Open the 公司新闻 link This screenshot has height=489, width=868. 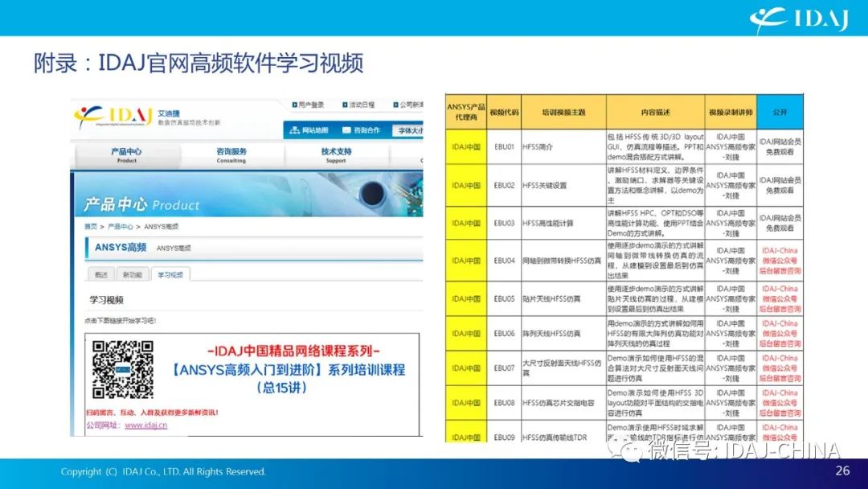point(408,105)
